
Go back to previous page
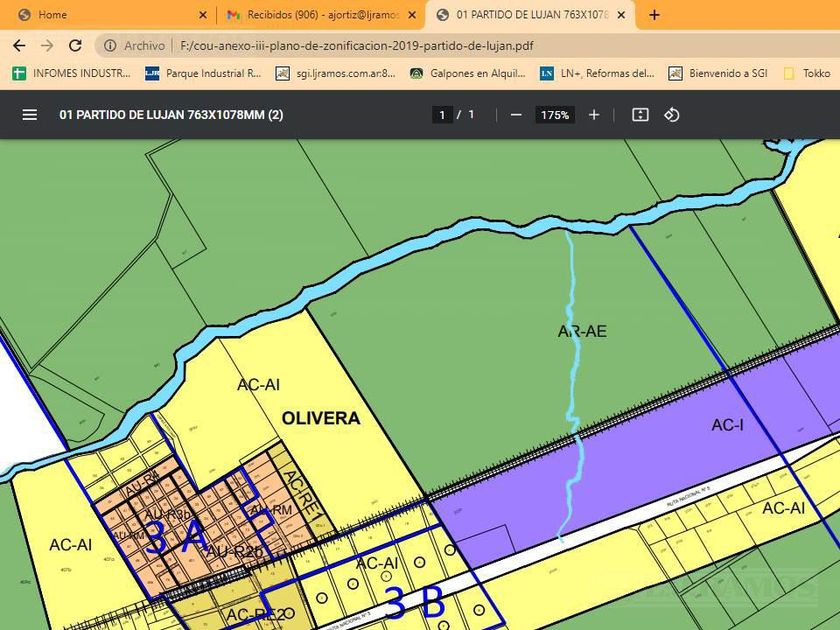click(19, 46)
